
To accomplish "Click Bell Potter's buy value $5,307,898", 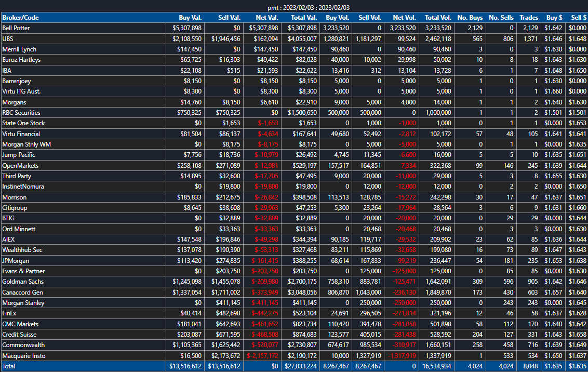I will click(187, 28).
